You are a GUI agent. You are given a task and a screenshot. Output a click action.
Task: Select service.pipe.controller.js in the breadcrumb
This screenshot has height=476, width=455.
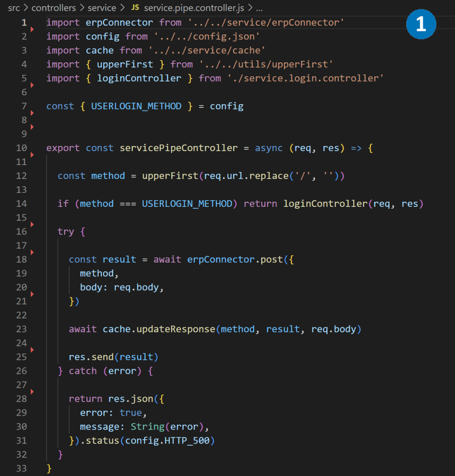[x=194, y=8]
